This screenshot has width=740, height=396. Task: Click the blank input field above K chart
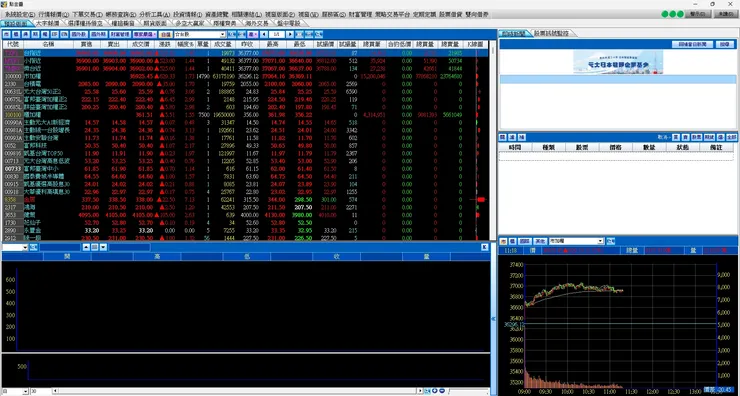(x=60, y=247)
